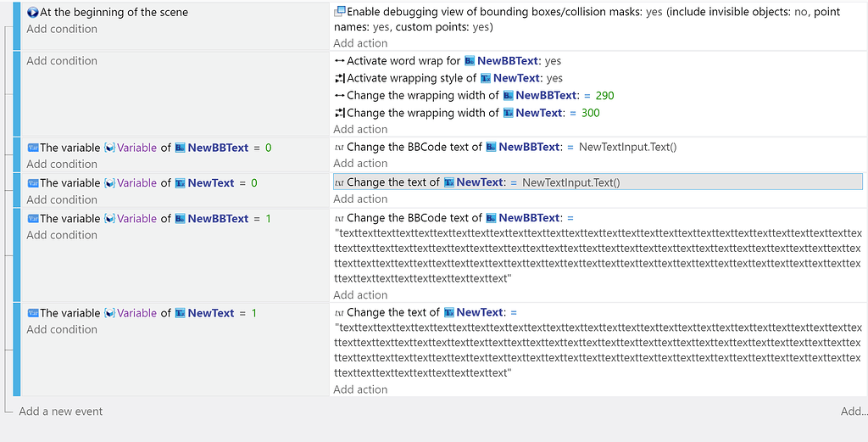
Task: Add action below the wrapping width actions
Action: click(360, 129)
